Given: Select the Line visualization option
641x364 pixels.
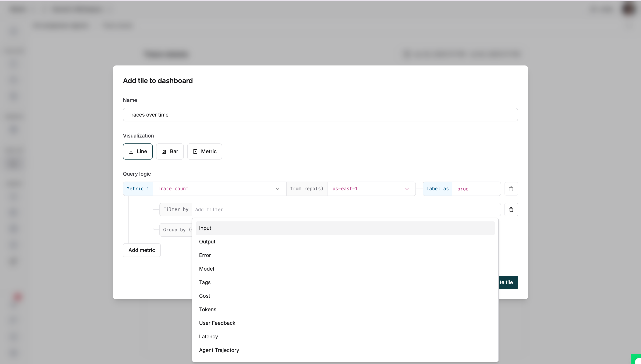Looking at the screenshot, I should coord(137,151).
